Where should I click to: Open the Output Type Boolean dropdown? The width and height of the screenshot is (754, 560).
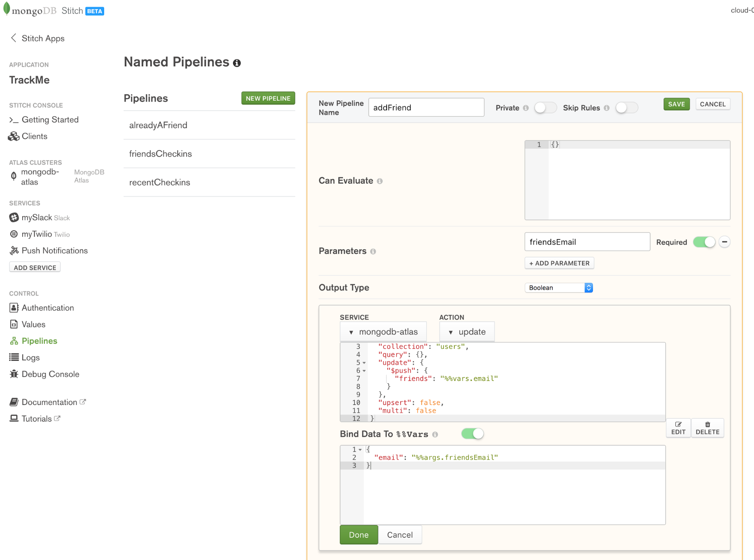558,287
